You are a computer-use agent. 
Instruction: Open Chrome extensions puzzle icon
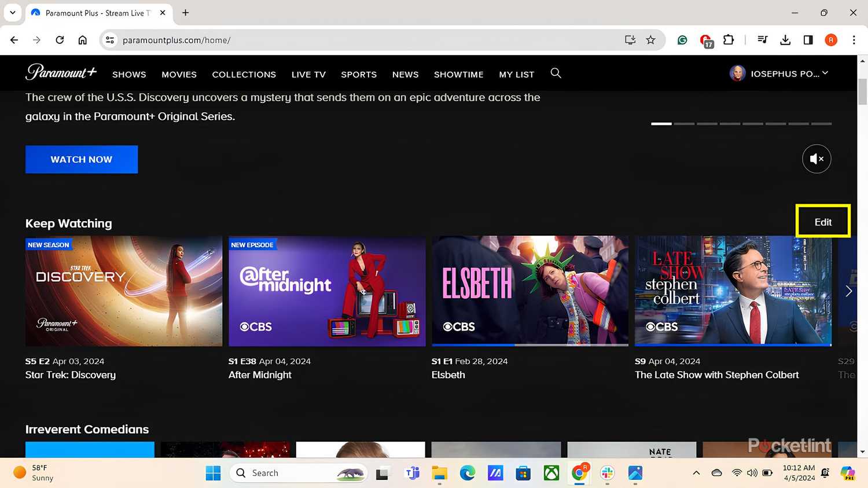pos(729,40)
